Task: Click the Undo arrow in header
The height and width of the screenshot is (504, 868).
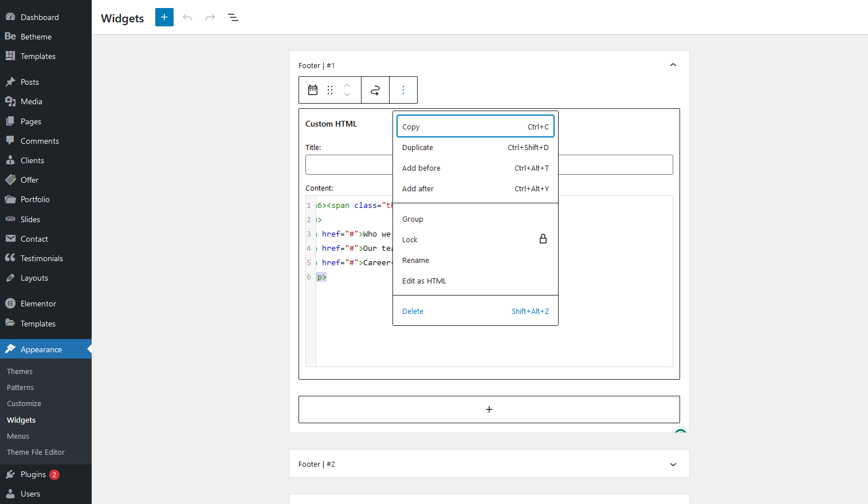Action: (x=187, y=17)
